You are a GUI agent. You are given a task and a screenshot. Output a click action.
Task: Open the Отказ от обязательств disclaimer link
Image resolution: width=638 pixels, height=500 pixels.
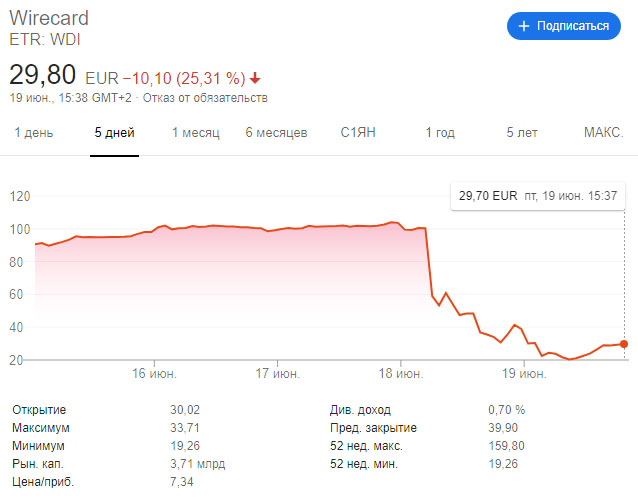pyautogui.click(x=205, y=98)
